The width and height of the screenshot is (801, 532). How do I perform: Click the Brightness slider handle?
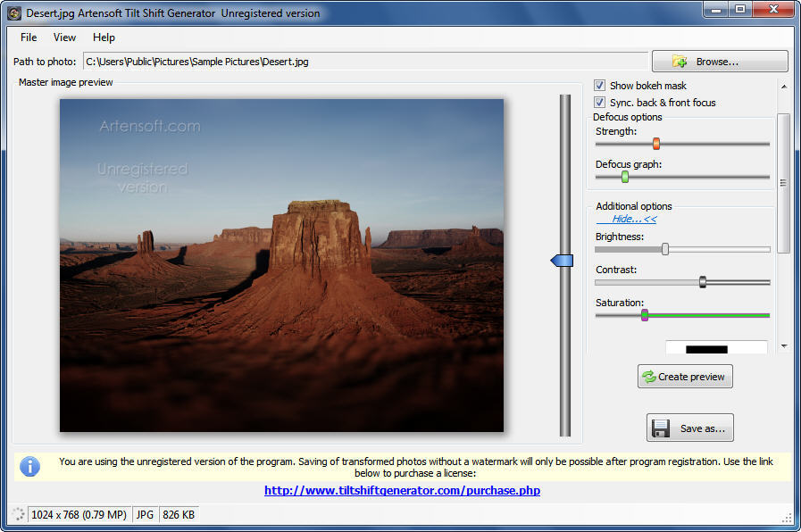pyautogui.click(x=665, y=249)
